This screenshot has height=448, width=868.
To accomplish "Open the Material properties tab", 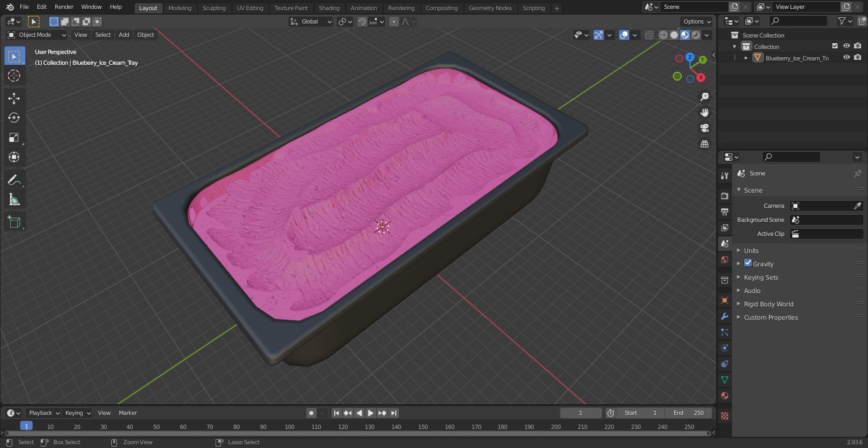I will point(724,395).
